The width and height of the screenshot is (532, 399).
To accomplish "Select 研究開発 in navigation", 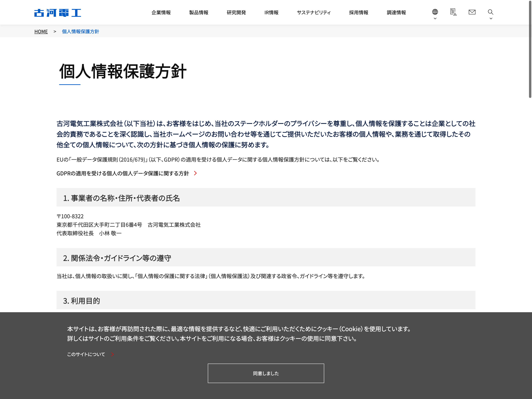I will (x=236, y=12).
